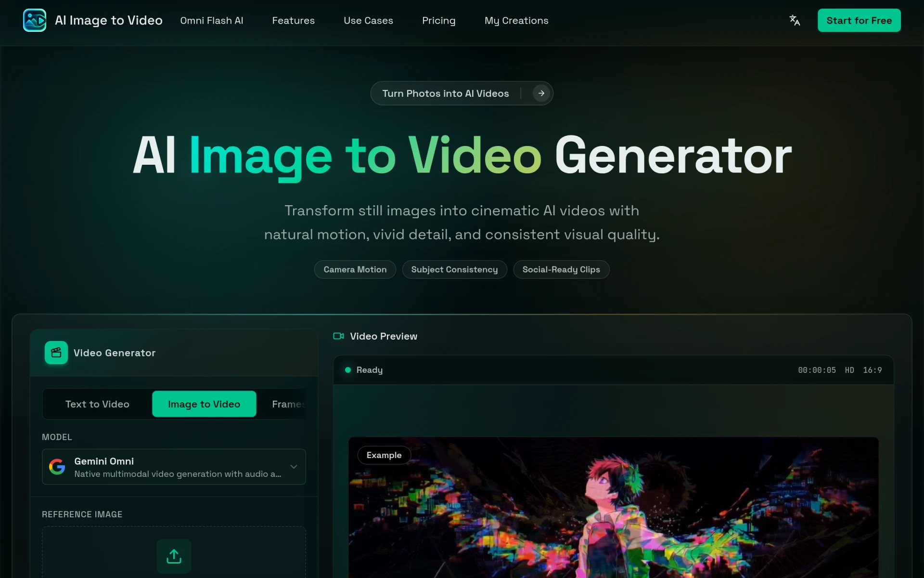Open the partially visible Frames tab
The width and height of the screenshot is (924, 578).
tap(288, 404)
